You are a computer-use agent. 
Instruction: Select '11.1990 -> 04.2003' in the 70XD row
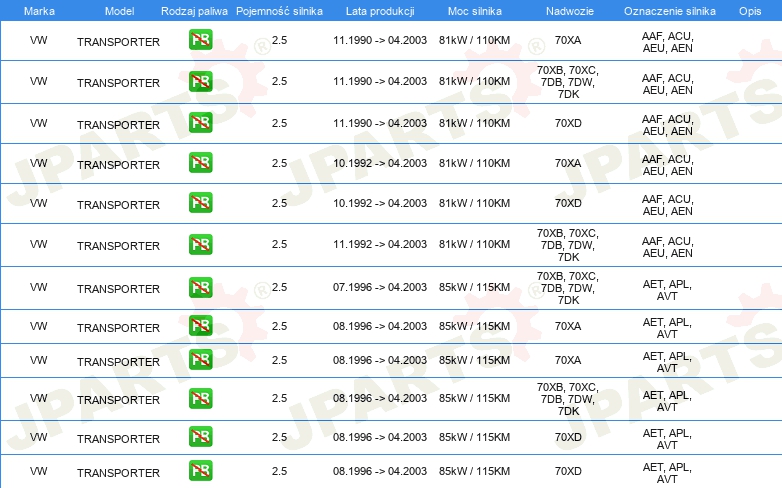click(380, 123)
